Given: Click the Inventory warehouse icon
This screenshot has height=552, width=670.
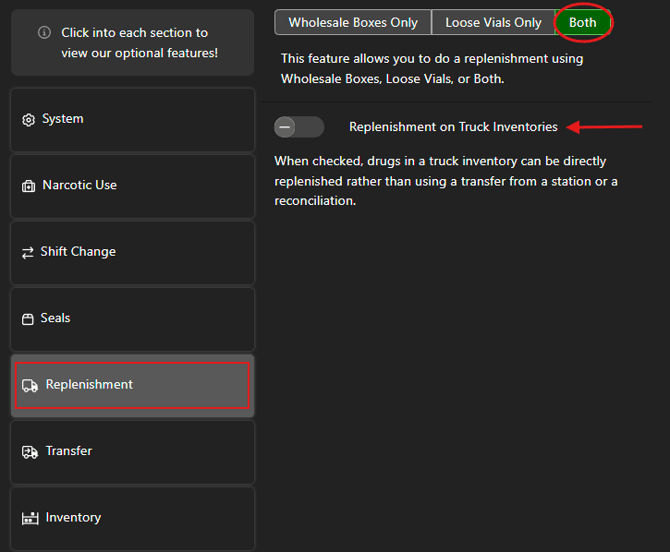Looking at the screenshot, I should [30, 518].
